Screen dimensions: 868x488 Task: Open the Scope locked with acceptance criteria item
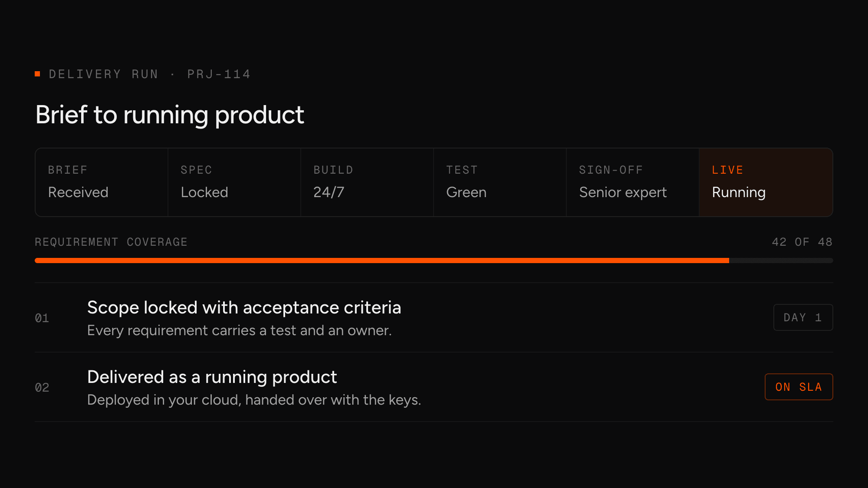click(x=434, y=317)
